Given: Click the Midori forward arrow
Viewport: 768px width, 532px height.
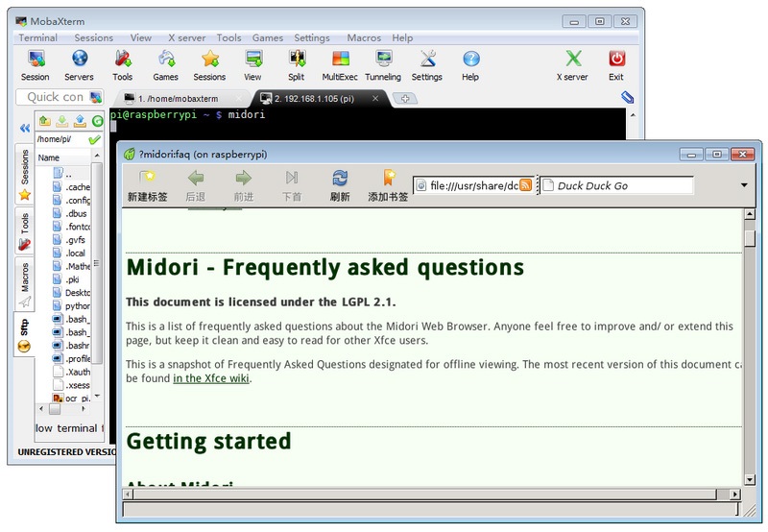Looking at the screenshot, I should (244, 186).
